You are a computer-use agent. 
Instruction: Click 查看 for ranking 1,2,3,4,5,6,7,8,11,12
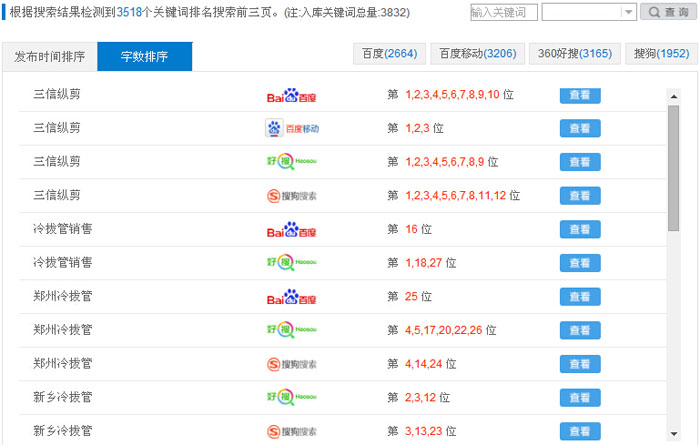pyautogui.click(x=580, y=196)
